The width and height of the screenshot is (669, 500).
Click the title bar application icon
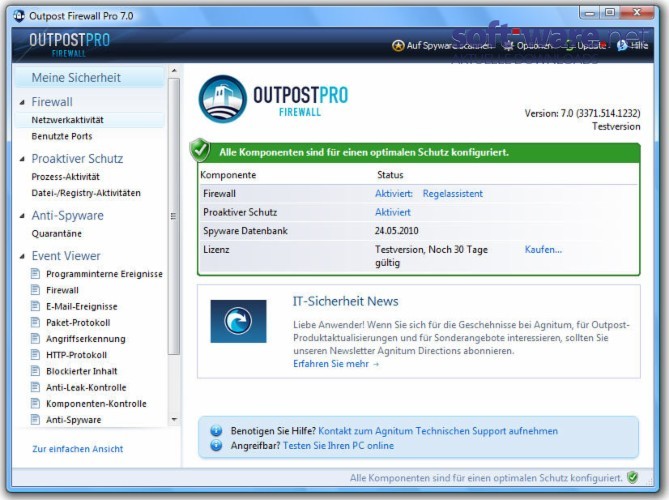coord(19,16)
